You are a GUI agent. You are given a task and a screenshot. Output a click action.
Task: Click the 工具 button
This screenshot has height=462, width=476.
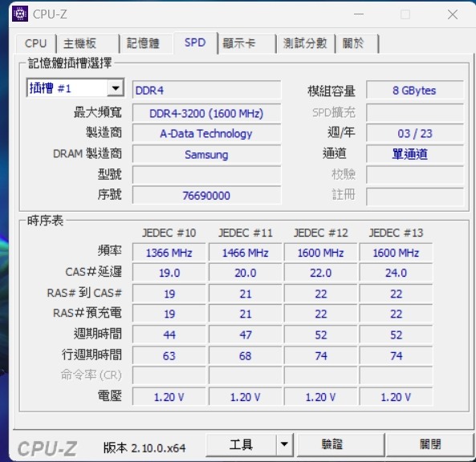pos(241,444)
